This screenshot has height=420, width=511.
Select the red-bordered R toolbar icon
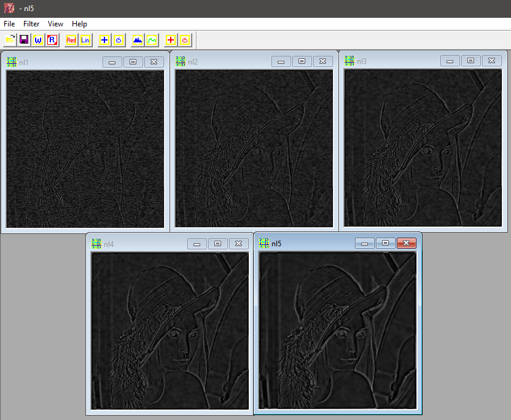[52, 40]
